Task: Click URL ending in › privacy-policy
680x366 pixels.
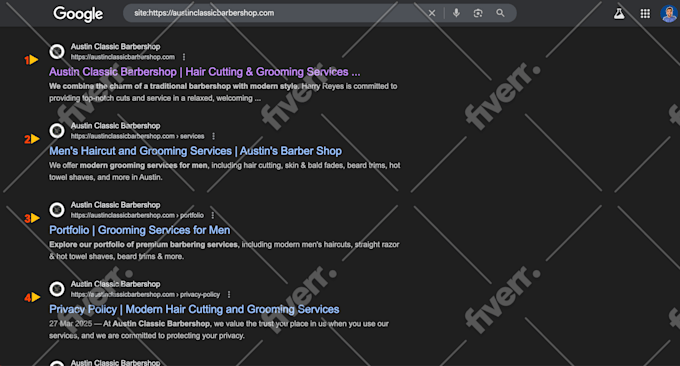Action: (x=145, y=294)
